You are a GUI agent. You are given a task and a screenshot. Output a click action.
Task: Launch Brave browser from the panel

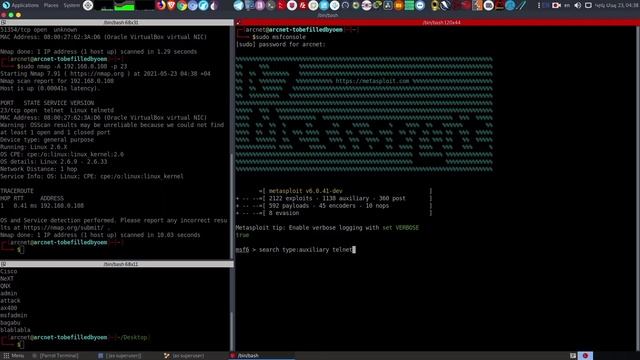[x=171, y=5]
